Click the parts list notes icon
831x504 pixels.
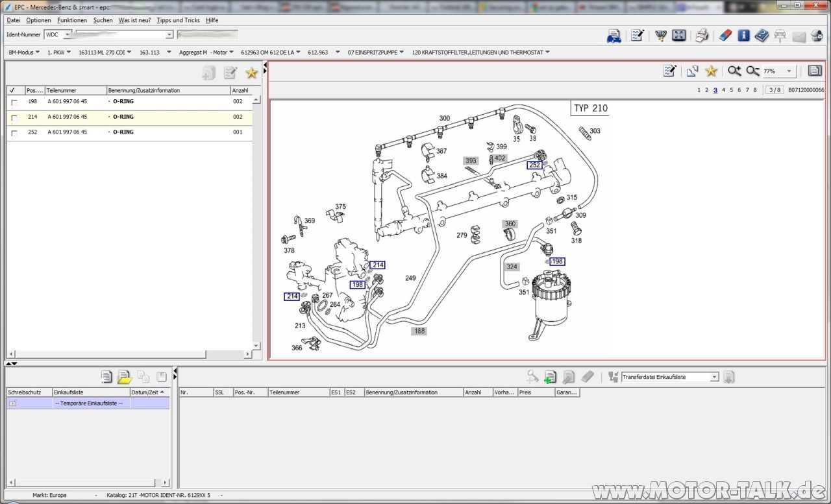click(x=230, y=73)
